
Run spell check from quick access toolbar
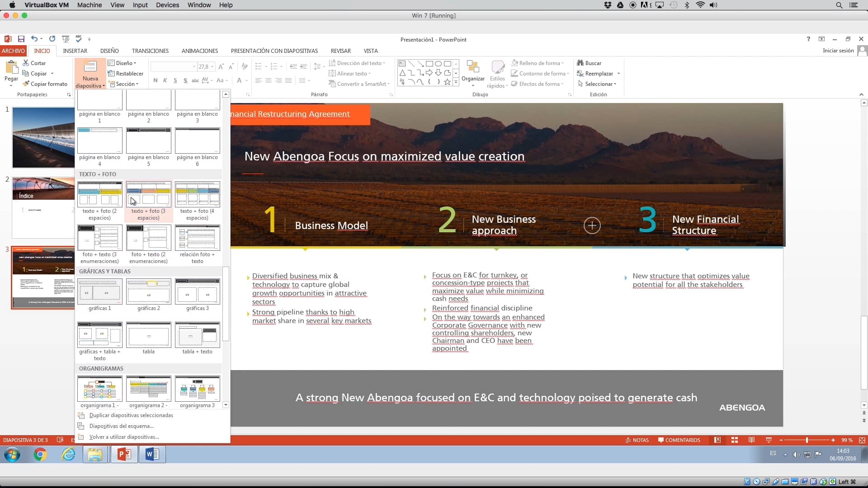click(79, 39)
